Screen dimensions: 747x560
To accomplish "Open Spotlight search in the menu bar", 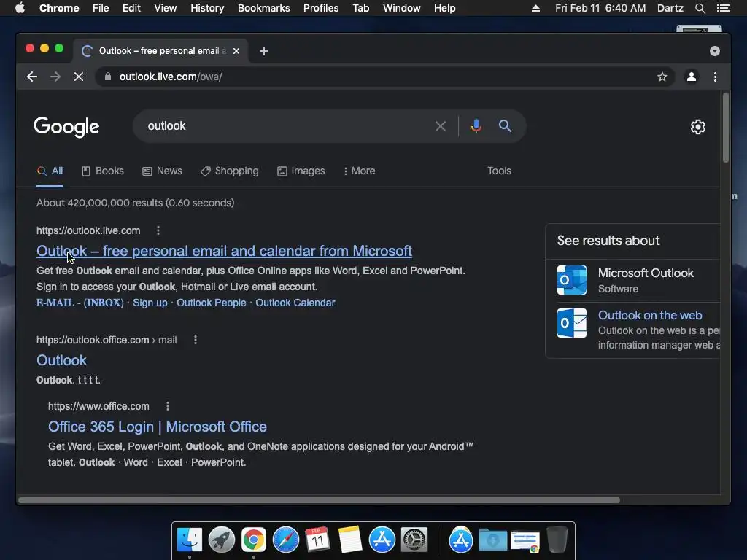I will pyautogui.click(x=700, y=8).
